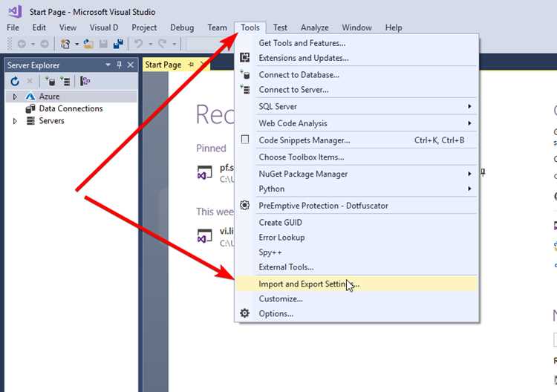
Task: Toggle the pin on Server Explorer panel
Action: [120, 65]
